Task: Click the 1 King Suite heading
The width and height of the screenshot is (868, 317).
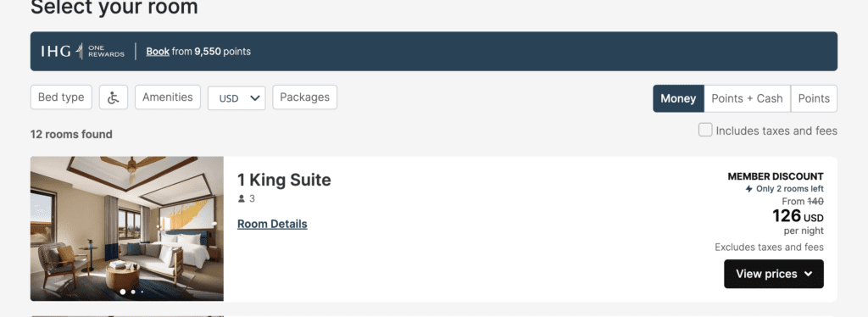Action: click(x=284, y=180)
